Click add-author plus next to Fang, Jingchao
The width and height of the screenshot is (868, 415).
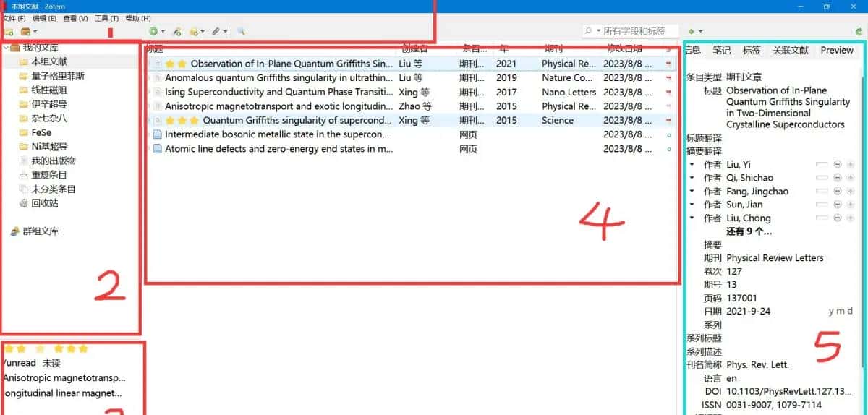coord(850,192)
